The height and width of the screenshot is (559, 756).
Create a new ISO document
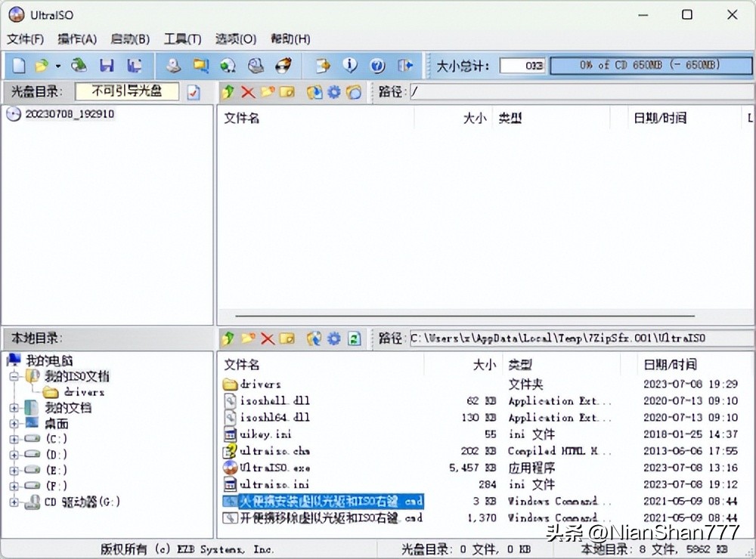(17, 66)
